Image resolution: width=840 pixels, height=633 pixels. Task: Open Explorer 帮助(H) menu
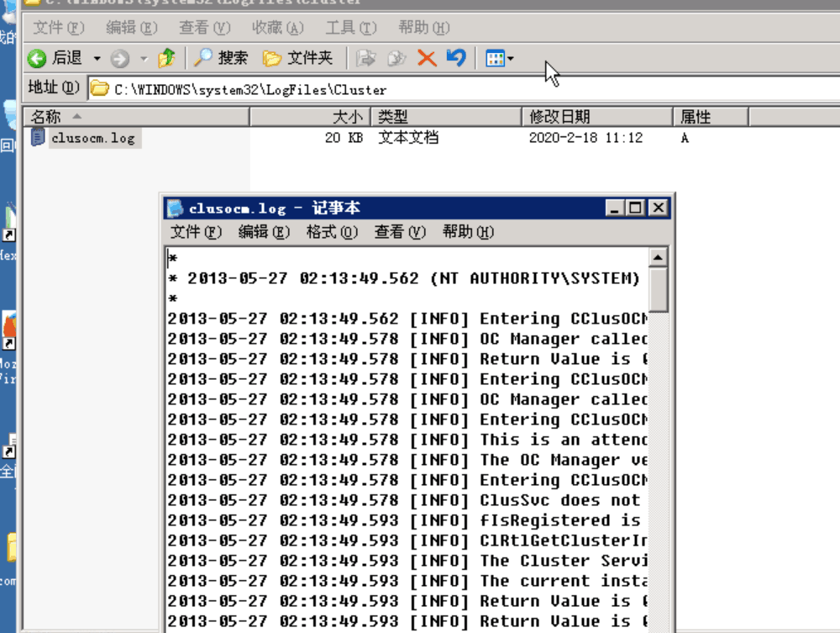click(423, 28)
